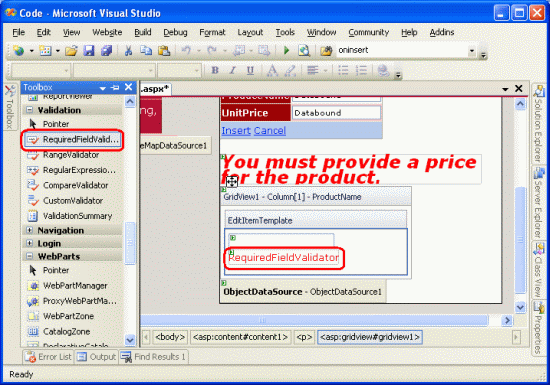Switch to the Error List tab
550x385 pixels.
pos(48,357)
